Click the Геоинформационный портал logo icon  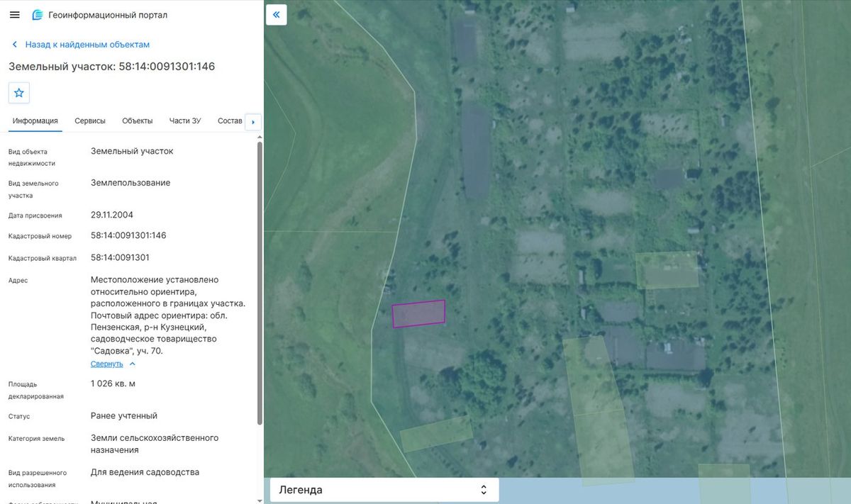(38, 15)
